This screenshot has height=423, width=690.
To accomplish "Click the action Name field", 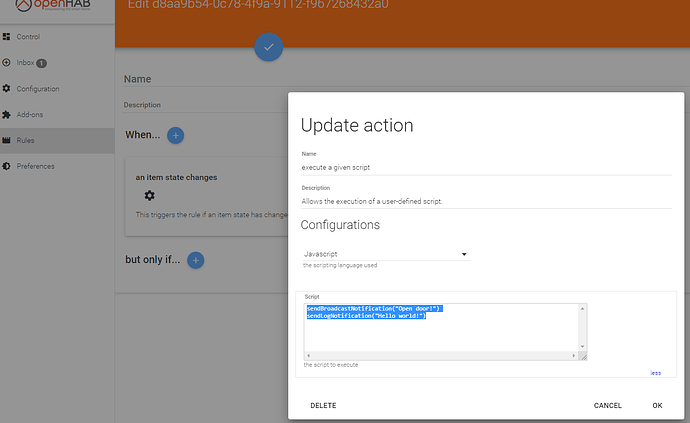I will [x=486, y=167].
